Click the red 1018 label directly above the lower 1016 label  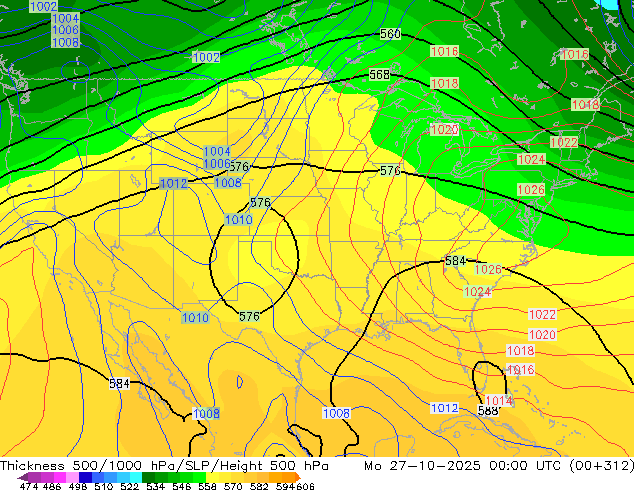520,351
